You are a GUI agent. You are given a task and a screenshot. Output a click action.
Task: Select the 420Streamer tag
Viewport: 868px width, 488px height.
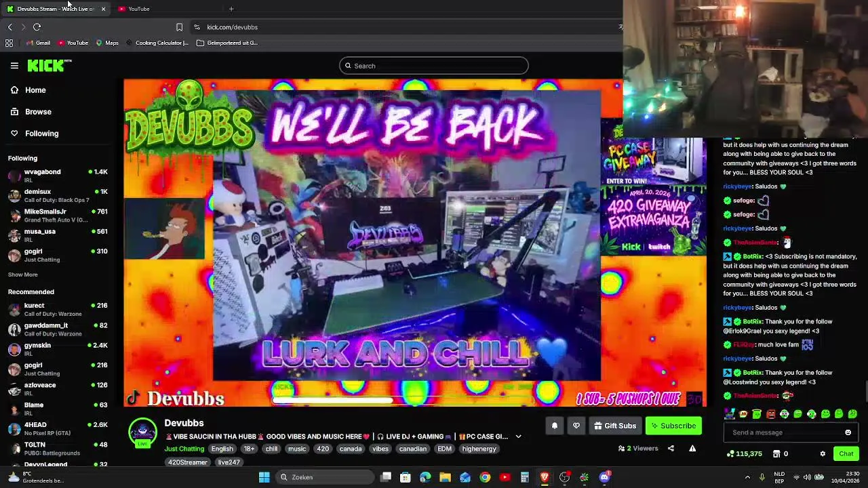click(188, 462)
